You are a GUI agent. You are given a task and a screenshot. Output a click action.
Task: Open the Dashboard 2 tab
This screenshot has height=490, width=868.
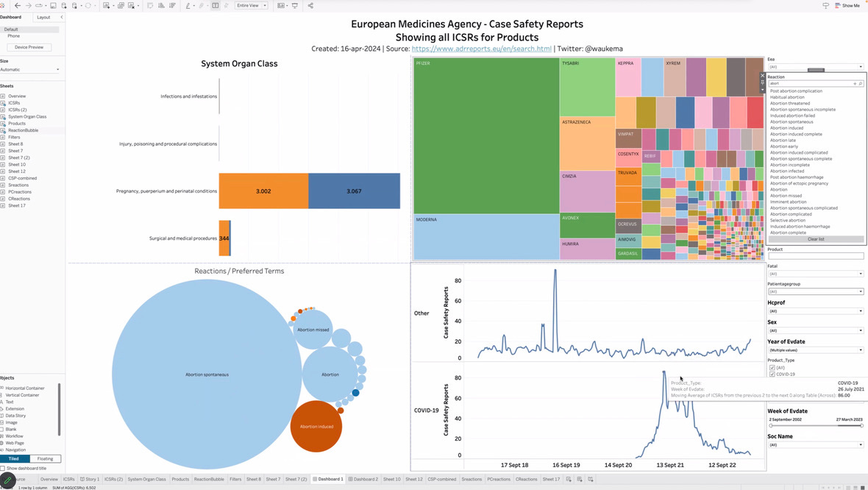(x=363, y=480)
